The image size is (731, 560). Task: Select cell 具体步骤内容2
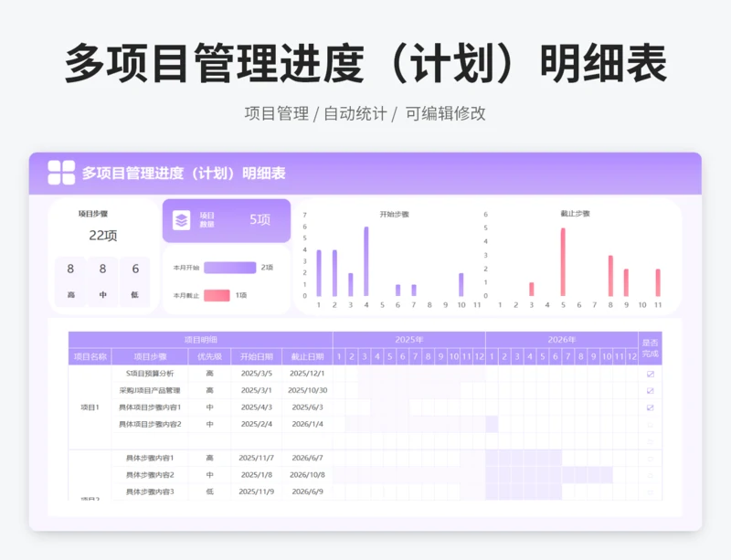click(150, 475)
